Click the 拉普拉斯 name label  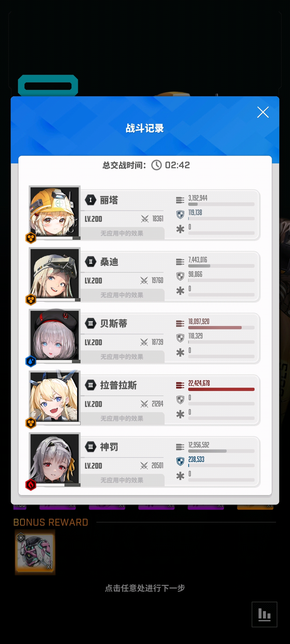point(118,385)
